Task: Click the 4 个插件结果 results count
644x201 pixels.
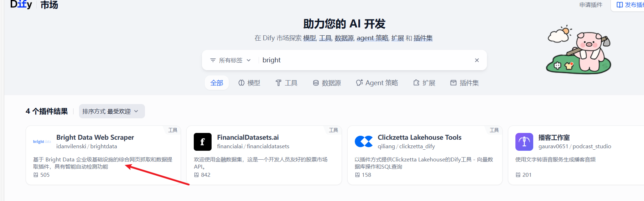Action: pos(47,111)
